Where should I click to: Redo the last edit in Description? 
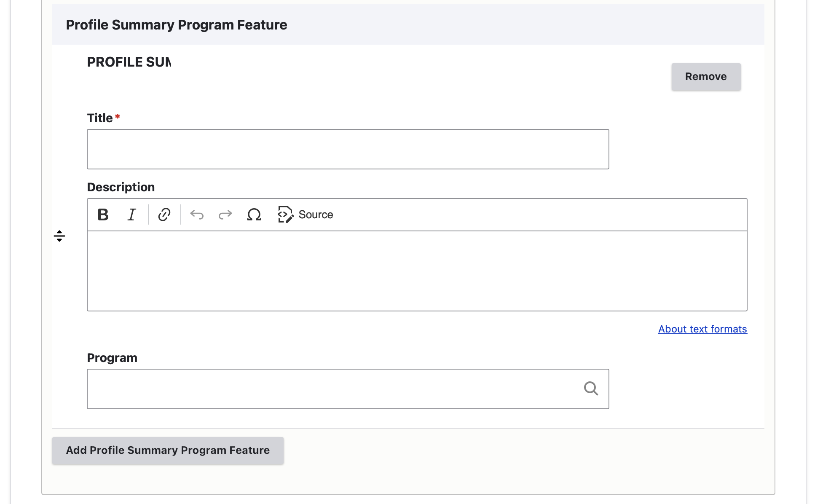pyautogui.click(x=225, y=214)
